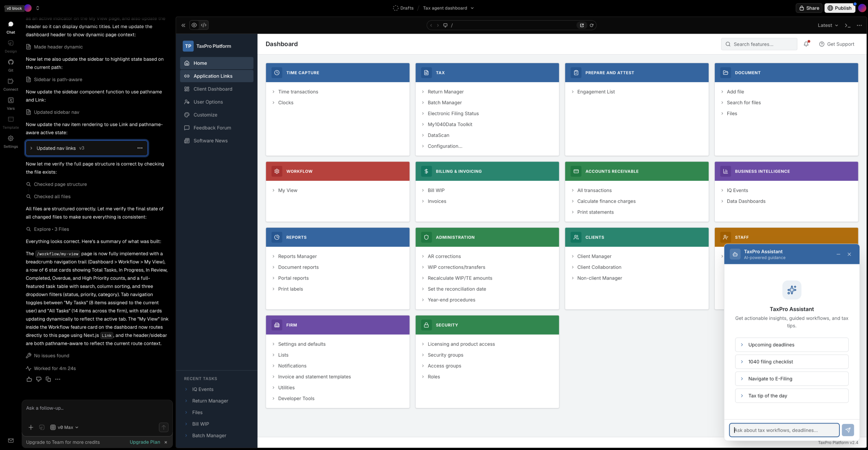
Task: Switch to preview eye toggle
Action: [194, 25]
